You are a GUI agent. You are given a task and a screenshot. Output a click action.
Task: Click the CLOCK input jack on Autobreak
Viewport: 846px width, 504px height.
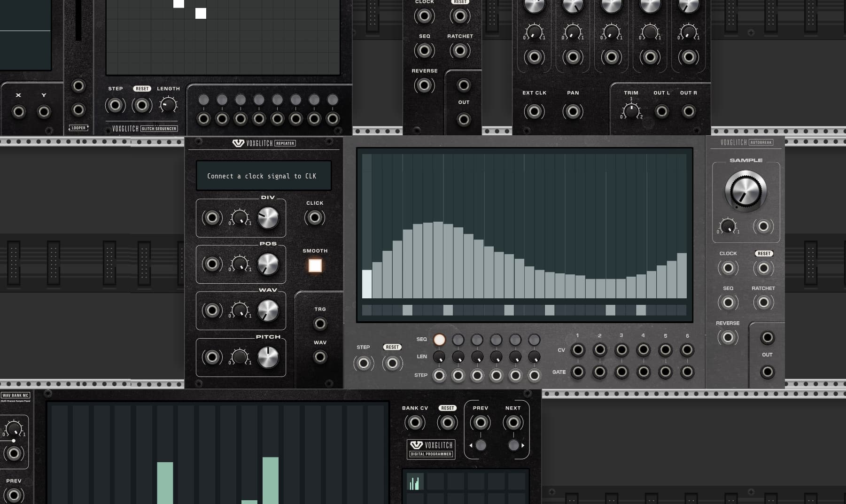pyautogui.click(x=728, y=268)
